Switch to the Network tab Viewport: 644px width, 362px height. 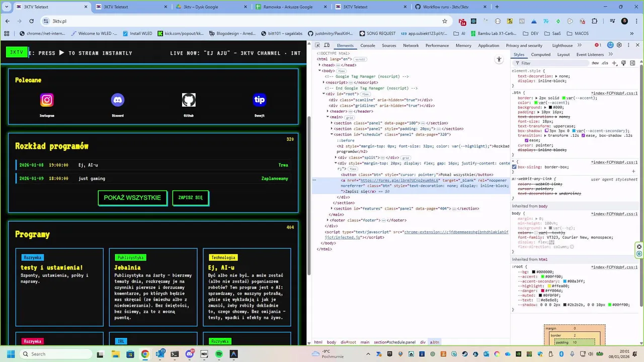(x=411, y=45)
